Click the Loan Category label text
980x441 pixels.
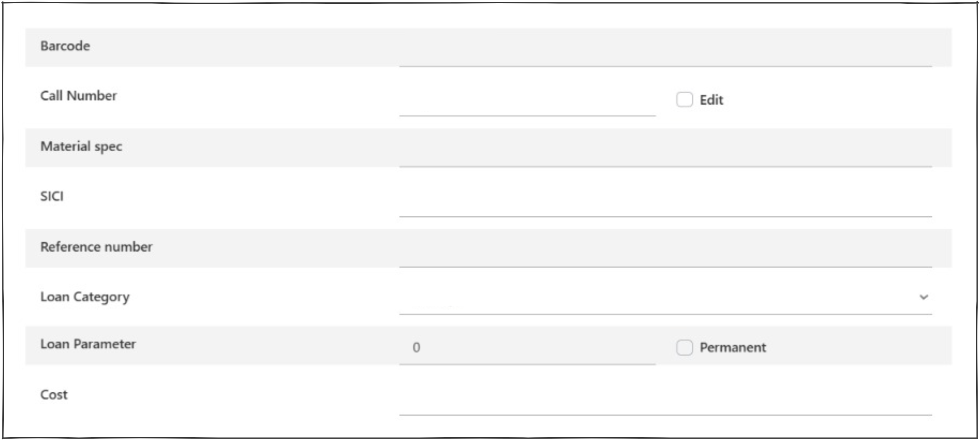coord(85,297)
